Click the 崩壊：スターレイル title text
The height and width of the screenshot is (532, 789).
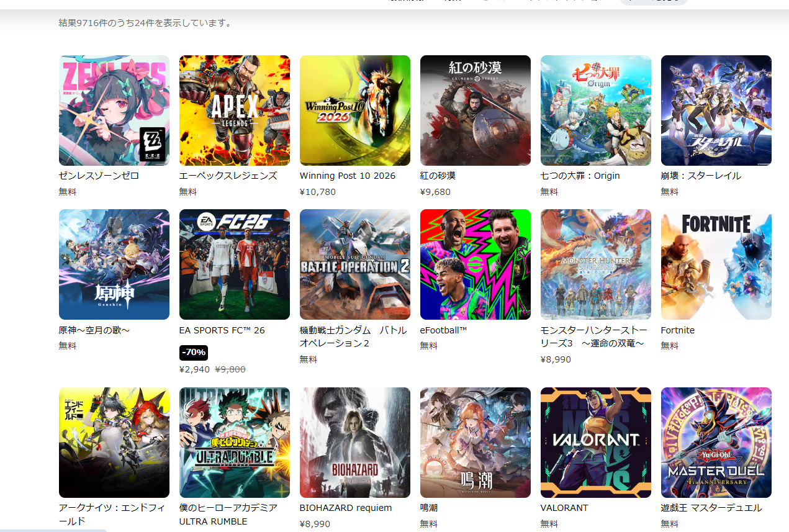click(701, 176)
